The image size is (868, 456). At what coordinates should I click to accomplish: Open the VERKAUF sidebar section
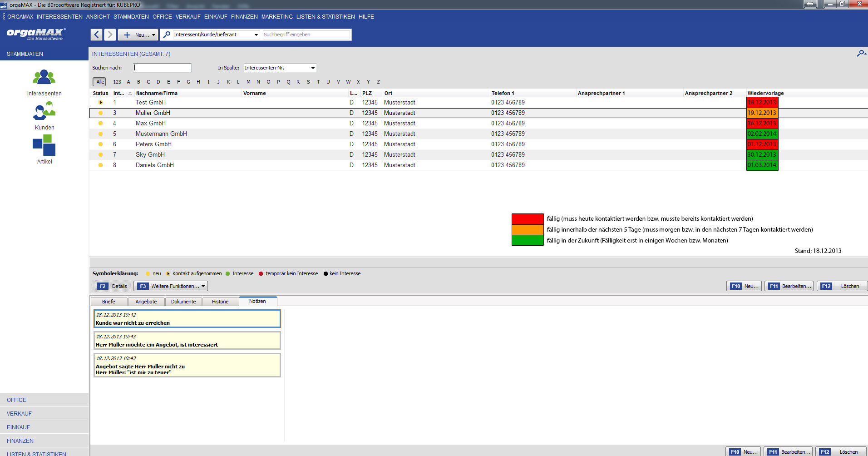click(x=44, y=413)
